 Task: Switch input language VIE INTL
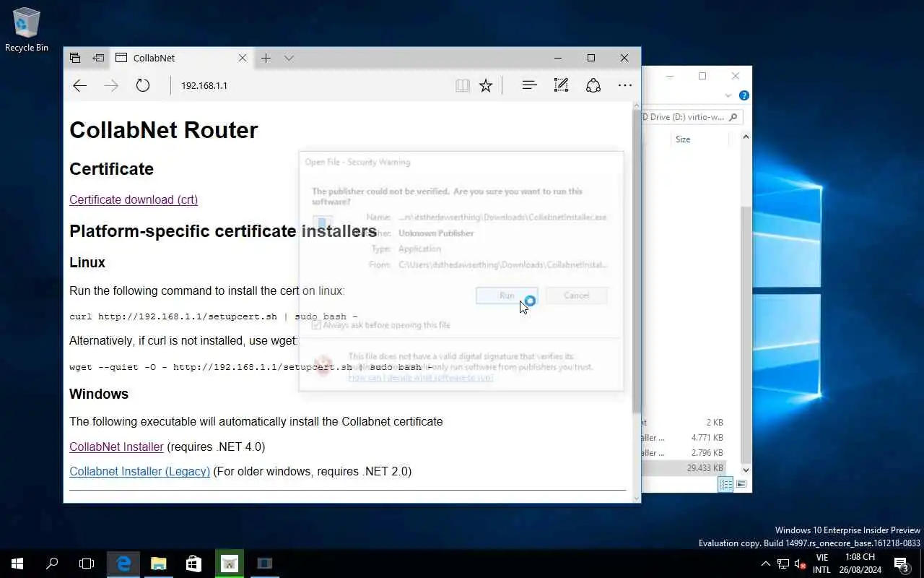point(821,564)
